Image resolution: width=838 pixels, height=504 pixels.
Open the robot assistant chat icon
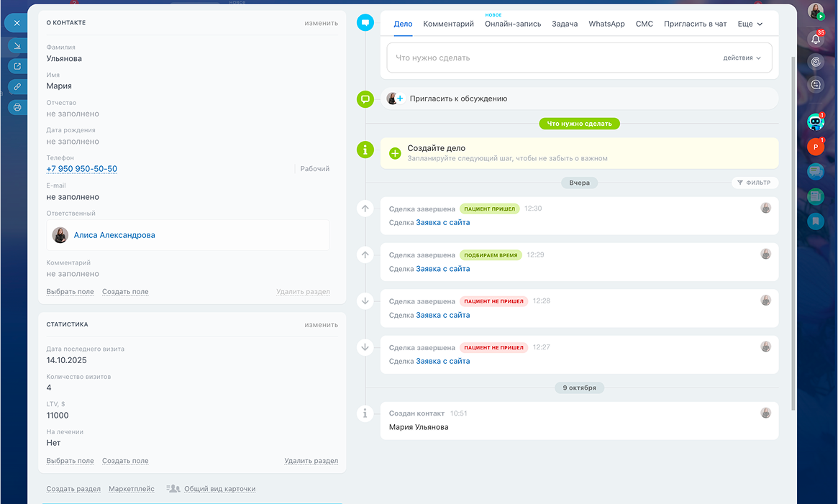tap(815, 122)
